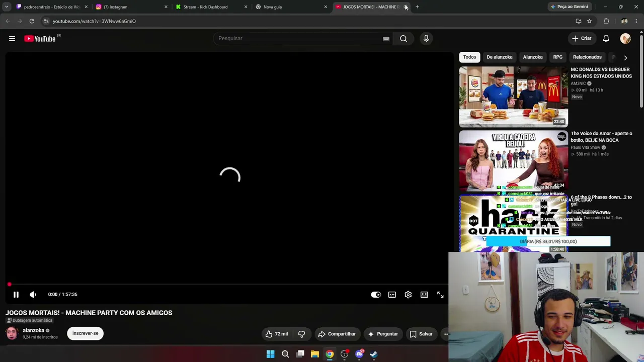The image size is (644, 362).
Task: Open the VIROU A CADEIRA BEIJOU thumbnail
Action: point(513,161)
